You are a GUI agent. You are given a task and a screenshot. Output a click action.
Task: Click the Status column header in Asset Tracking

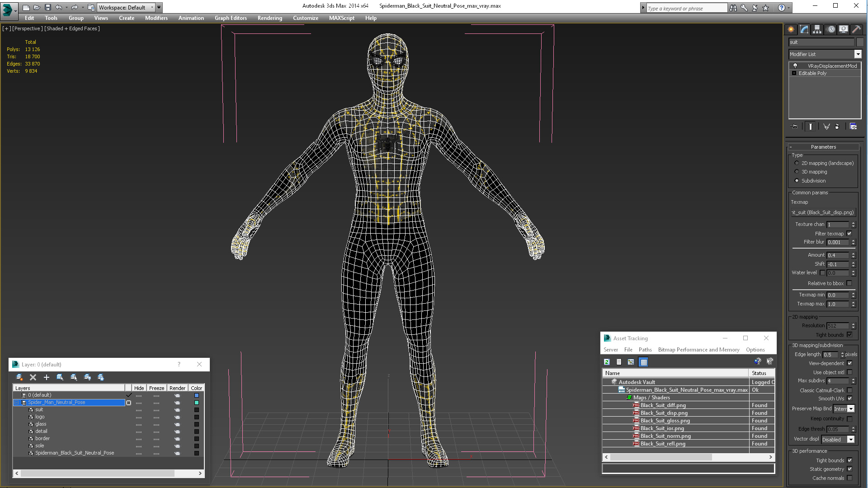762,373
